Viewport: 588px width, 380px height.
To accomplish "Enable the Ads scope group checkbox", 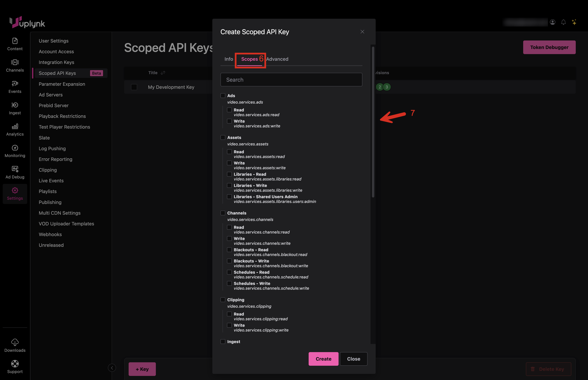I will 223,96.
